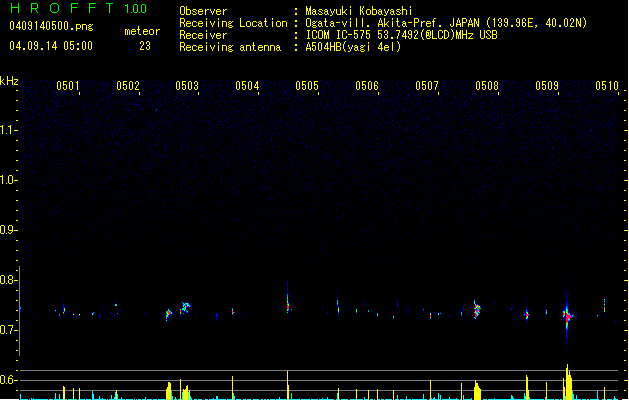
Task: Click antenna value A504HB(yagi 4el)
Action: click(x=353, y=47)
